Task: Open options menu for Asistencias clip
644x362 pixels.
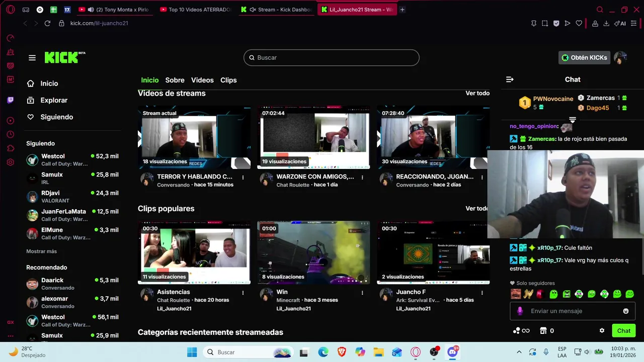Action: tap(243, 293)
